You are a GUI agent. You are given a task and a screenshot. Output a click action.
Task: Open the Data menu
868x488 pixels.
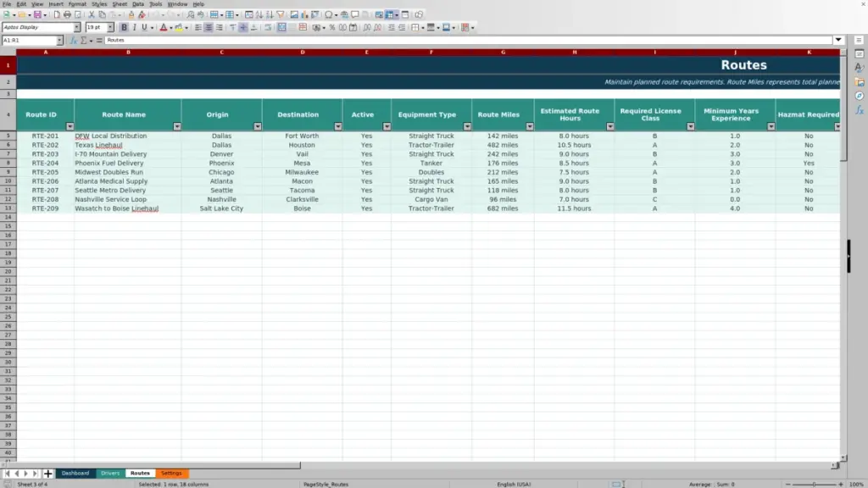point(138,4)
